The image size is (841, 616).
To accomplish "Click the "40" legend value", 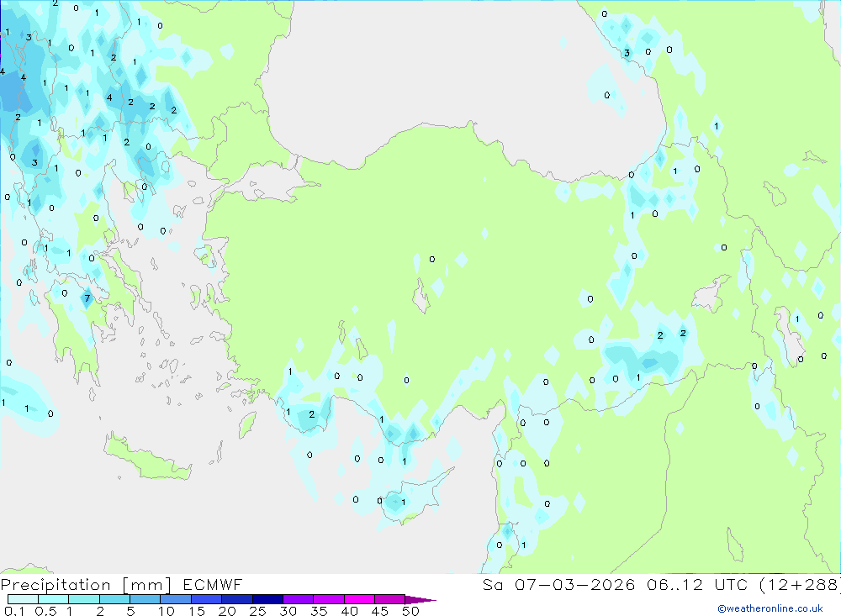I will pyautogui.click(x=350, y=611).
